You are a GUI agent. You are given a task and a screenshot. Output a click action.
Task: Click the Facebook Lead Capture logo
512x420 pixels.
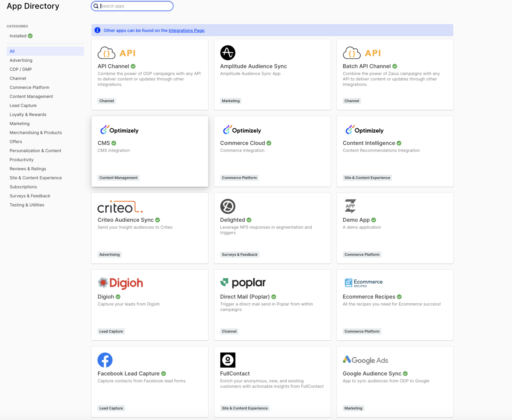(105, 360)
